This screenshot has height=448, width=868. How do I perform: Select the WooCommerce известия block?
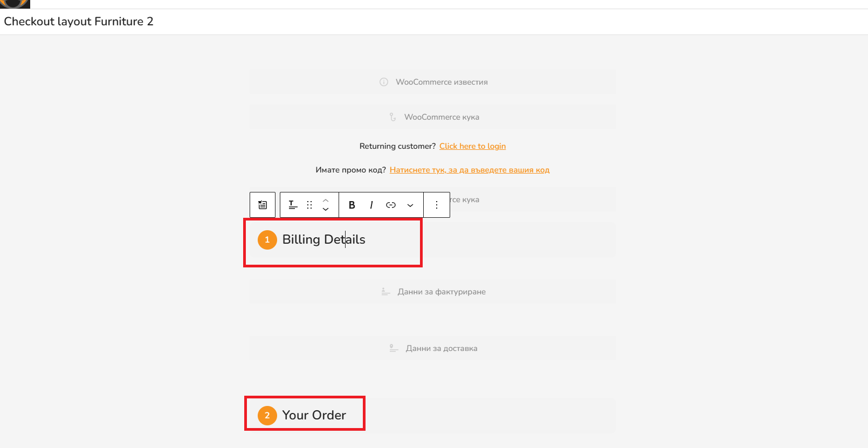pyautogui.click(x=432, y=82)
